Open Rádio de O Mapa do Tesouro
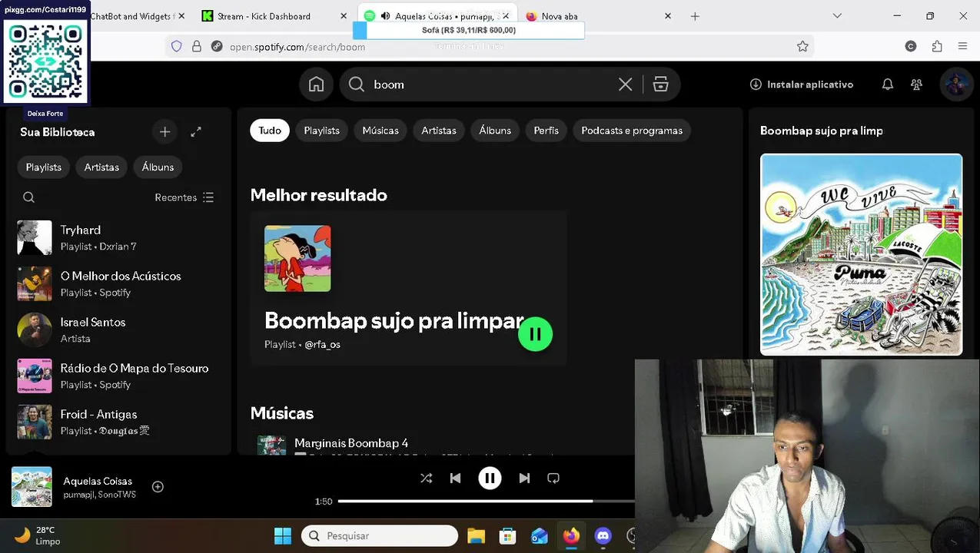 (x=117, y=376)
